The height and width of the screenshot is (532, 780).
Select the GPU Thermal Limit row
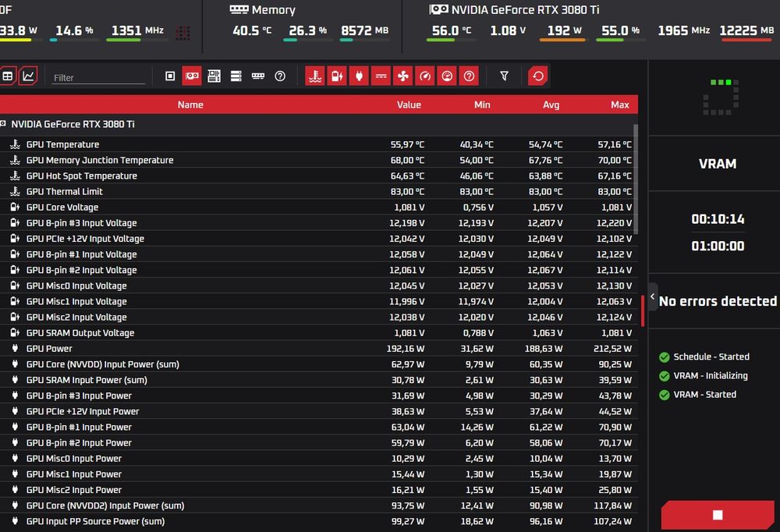pyautogui.click(x=318, y=192)
